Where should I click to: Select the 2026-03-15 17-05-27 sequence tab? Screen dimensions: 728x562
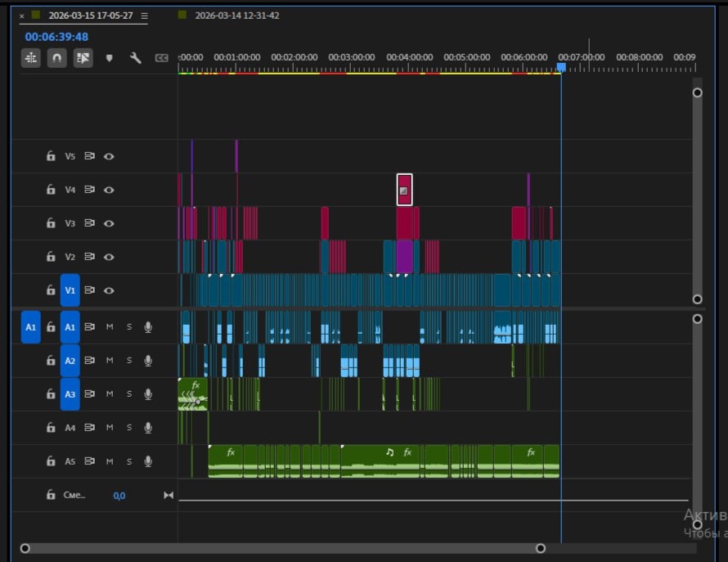tap(90, 16)
